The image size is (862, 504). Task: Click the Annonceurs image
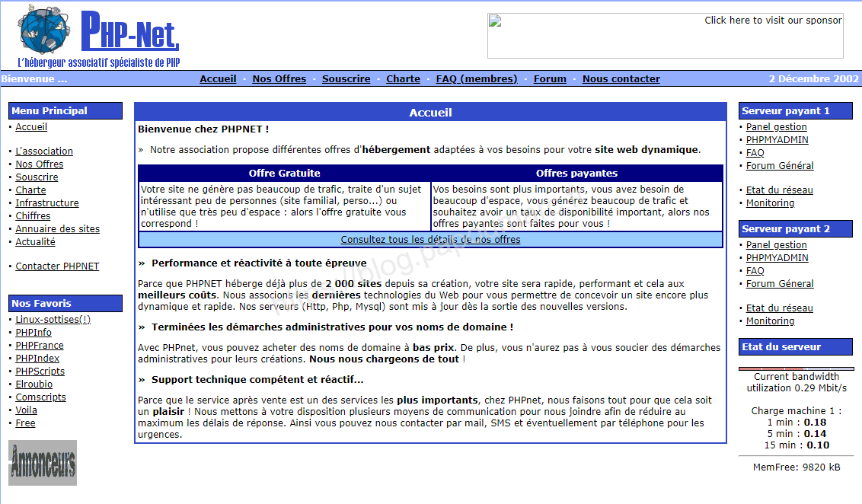pos(43,462)
